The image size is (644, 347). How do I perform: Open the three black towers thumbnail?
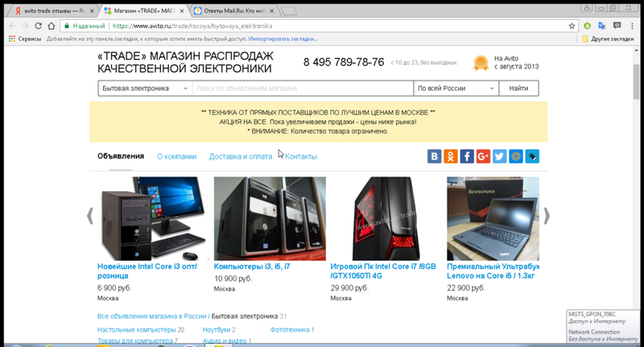(270, 218)
